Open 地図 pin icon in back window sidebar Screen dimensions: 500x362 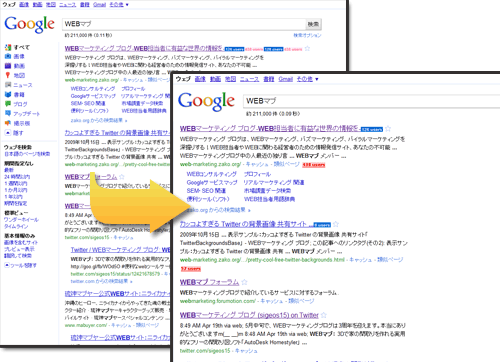point(8,75)
